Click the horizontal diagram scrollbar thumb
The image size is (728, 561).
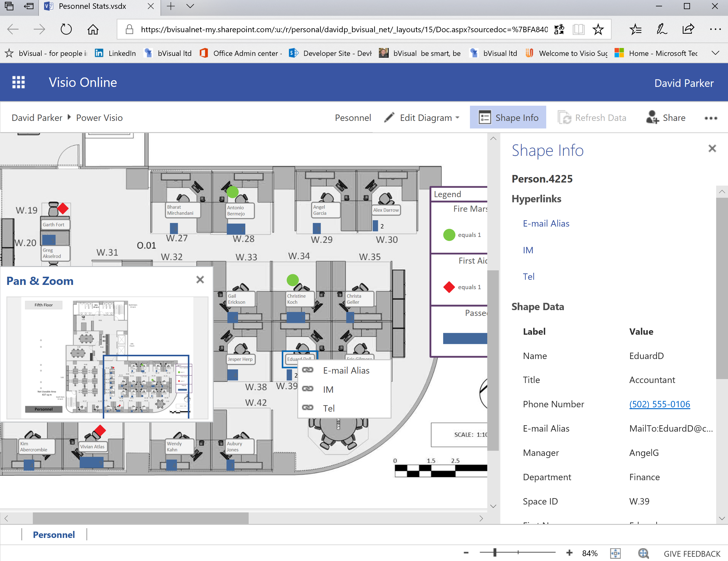pos(140,518)
